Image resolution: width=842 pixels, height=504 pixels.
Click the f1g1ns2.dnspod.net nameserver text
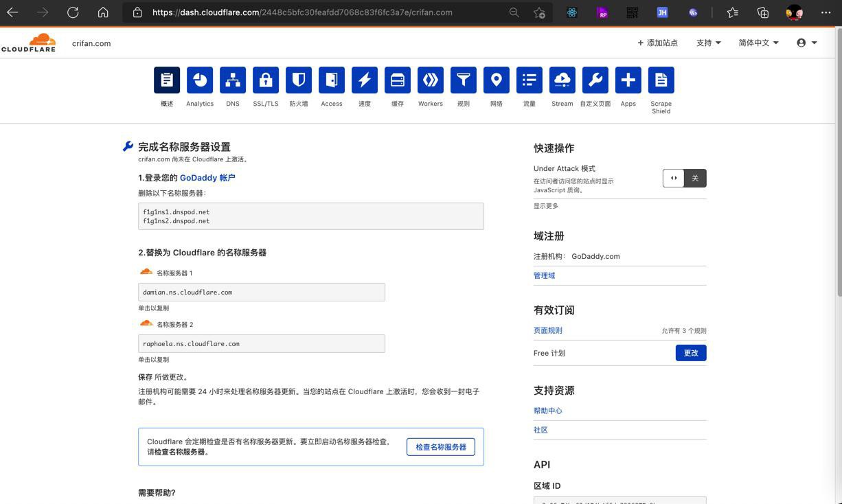point(177,221)
